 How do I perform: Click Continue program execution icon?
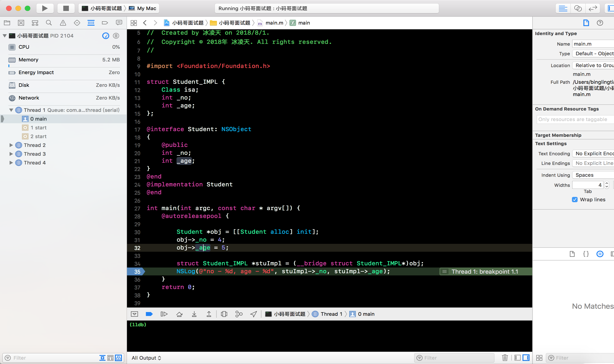164,314
